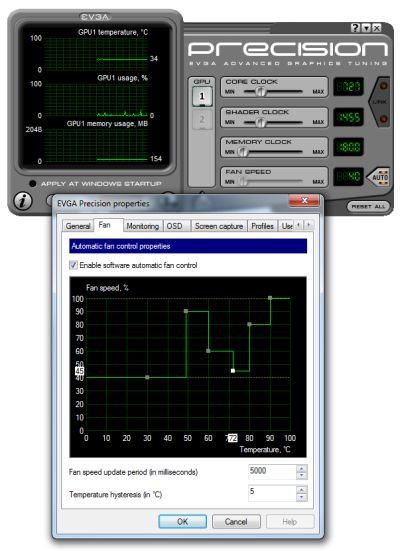Click fan curve node at 90°C, 100%
This screenshot has width=400, height=551.
coord(270,298)
